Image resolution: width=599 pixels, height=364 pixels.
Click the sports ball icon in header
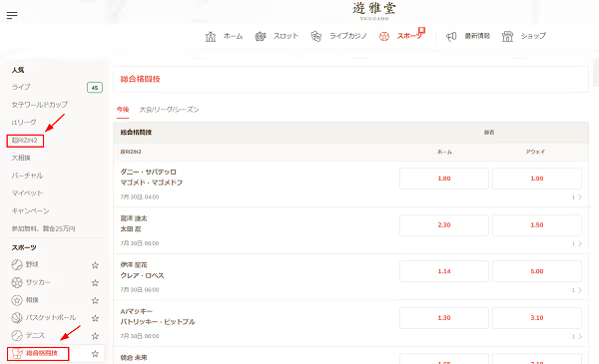[x=384, y=36]
